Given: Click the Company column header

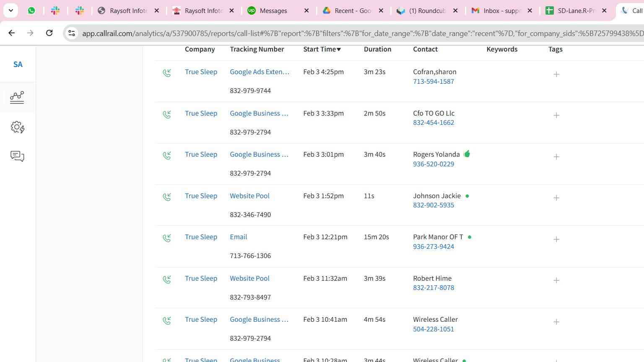Looking at the screenshot, I should click(200, 49).
